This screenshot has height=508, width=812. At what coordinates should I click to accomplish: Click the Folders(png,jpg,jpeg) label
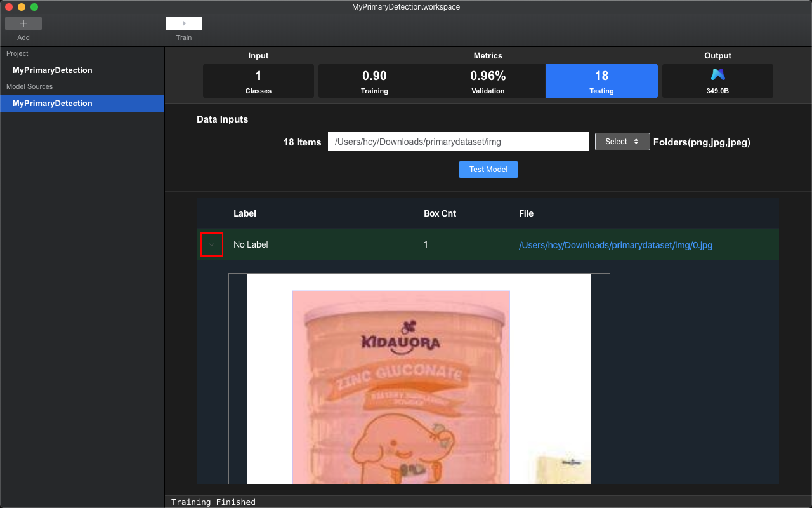point(702,142)
